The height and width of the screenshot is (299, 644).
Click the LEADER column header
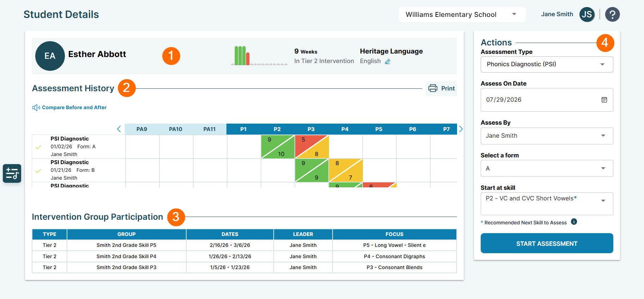coord(303,234)
